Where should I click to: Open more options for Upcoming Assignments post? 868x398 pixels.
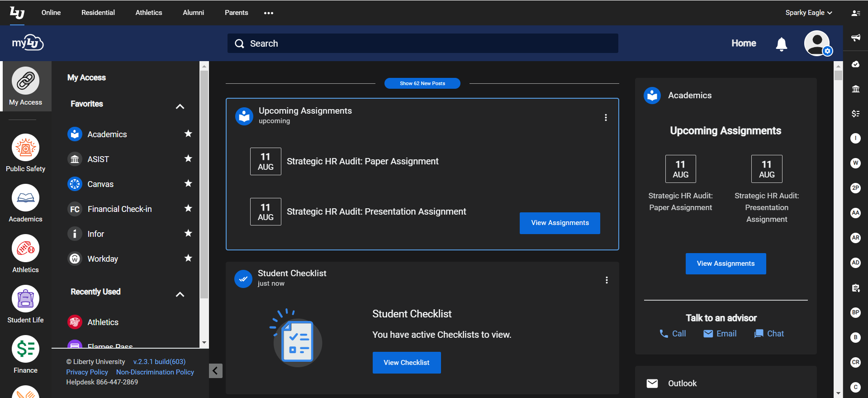pyautogui.click(x=606, y=118)
